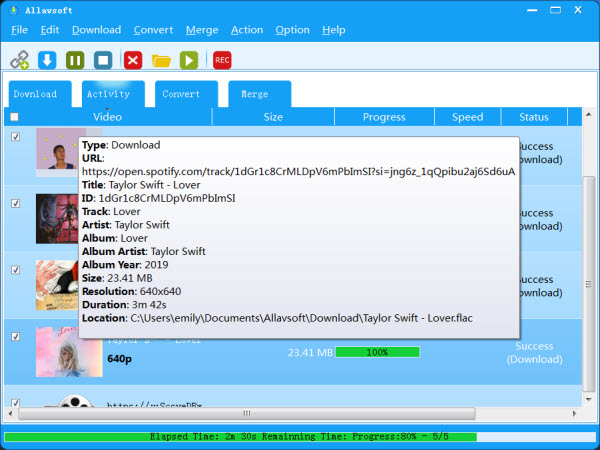
Task: Click the dark red album thumbnail
Action: click(x=57, y=218)
